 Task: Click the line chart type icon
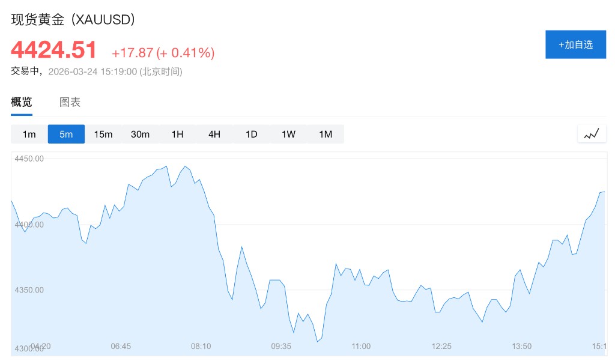point(592,134)
